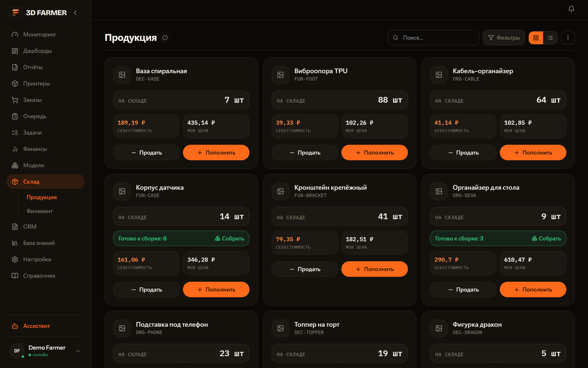This screenshot has height=368, width=588.
Task: Click the 64 шт stock count
Action: point(548,100)
